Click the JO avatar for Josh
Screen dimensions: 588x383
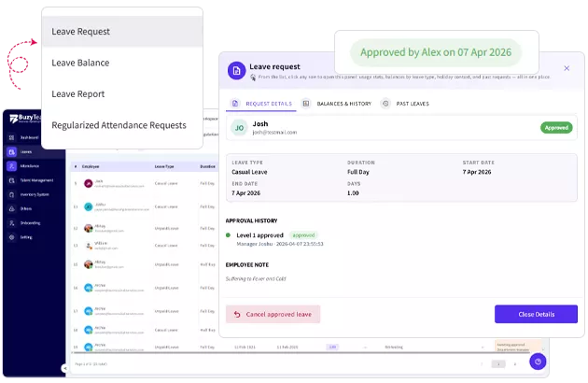[239, 128]
